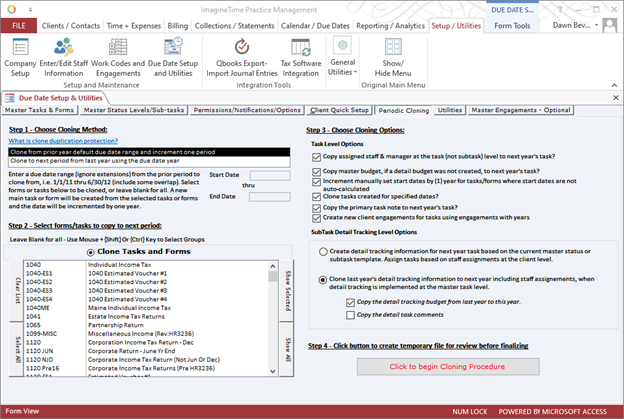Enable Copy the detail task comments checkbox
Viewport: 624px width, 419px height.
350,314
